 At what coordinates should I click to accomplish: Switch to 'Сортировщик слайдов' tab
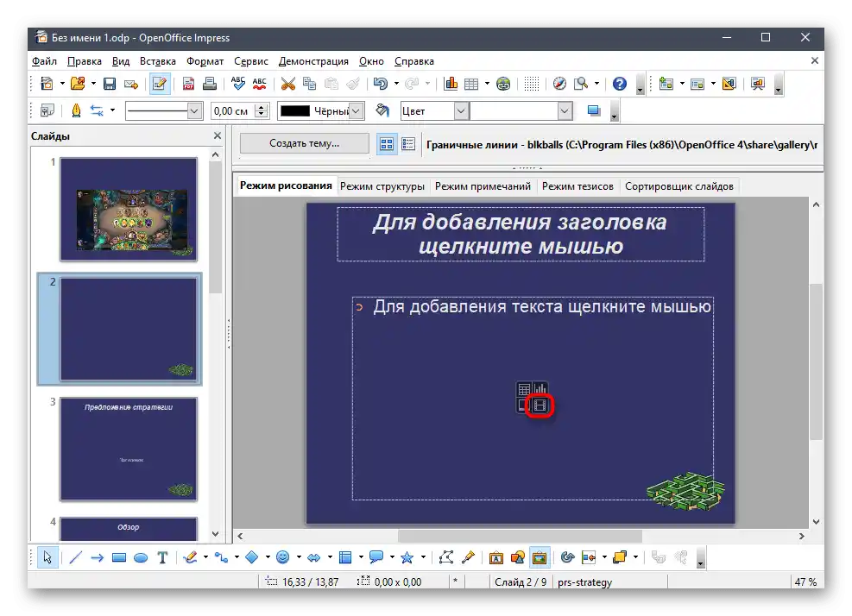click(x=678, y=185)
